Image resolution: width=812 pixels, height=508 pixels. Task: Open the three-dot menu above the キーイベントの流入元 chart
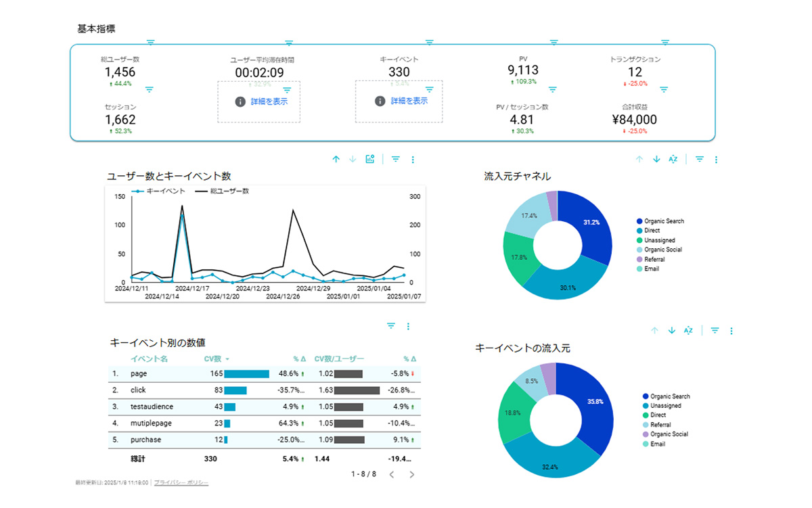[731, 331]
